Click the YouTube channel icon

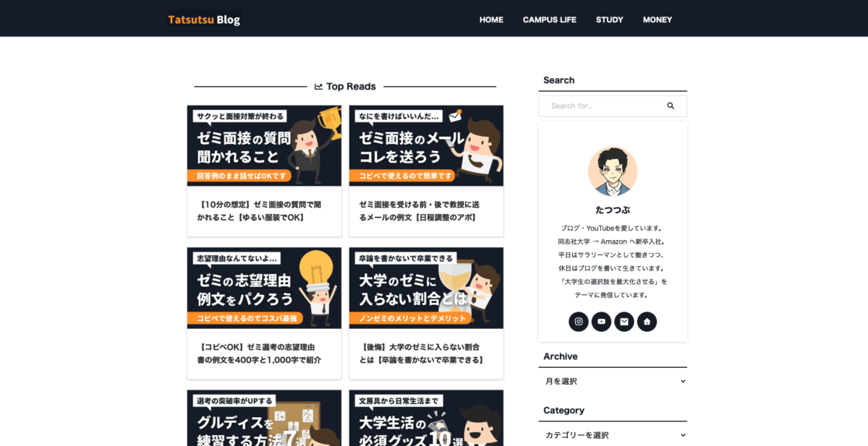click(x=601, y=321)
